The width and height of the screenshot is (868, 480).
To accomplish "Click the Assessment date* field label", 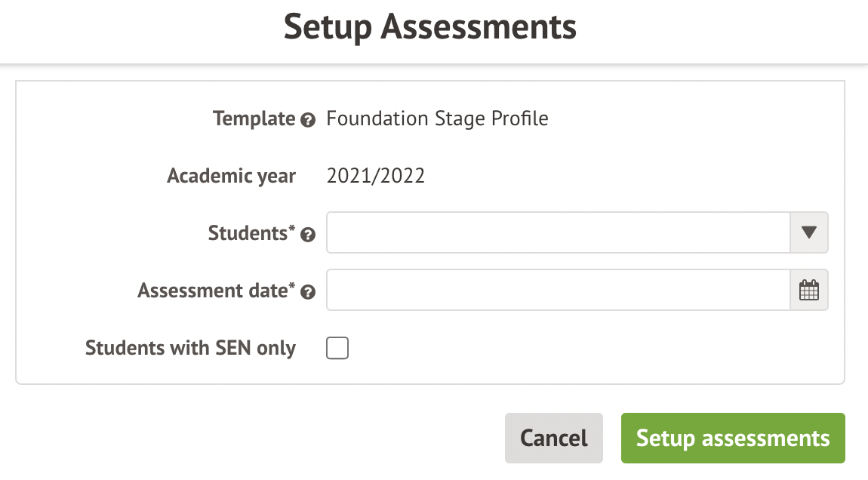I will pyautogui.click(x=216, y=291).
